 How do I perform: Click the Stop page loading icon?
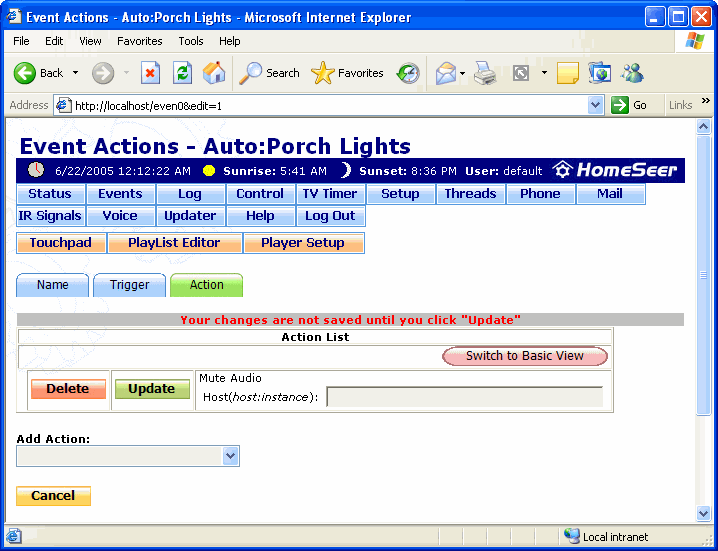(x=150, y=73)
